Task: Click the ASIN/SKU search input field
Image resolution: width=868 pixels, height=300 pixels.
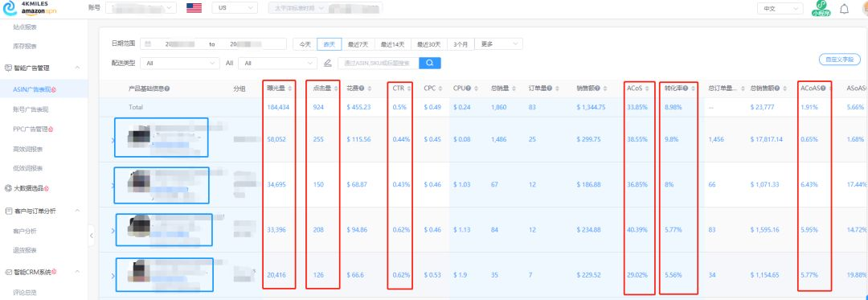Action: [378, 63]
